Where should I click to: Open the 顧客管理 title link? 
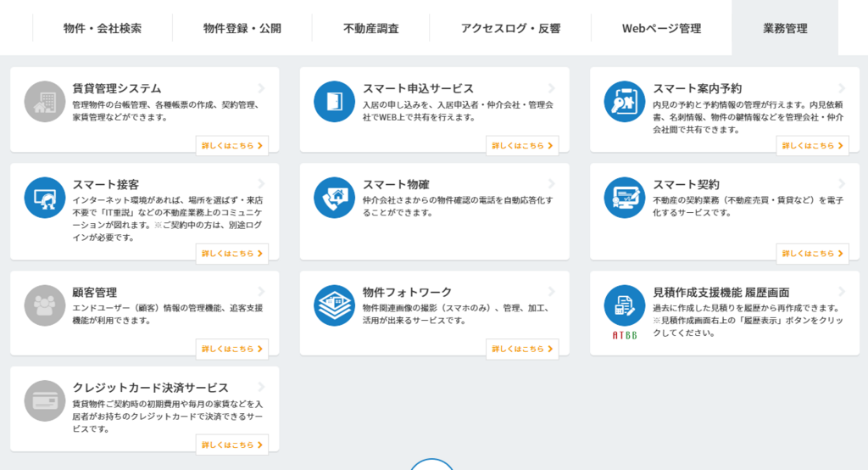tap(95, 292)
